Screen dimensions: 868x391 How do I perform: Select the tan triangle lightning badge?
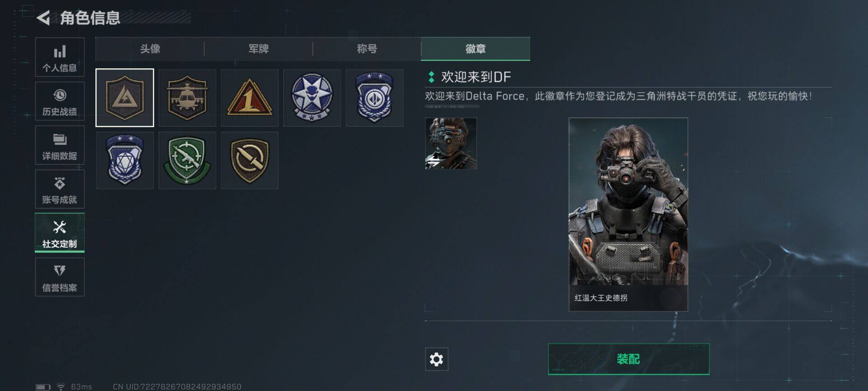coord(125,98)
